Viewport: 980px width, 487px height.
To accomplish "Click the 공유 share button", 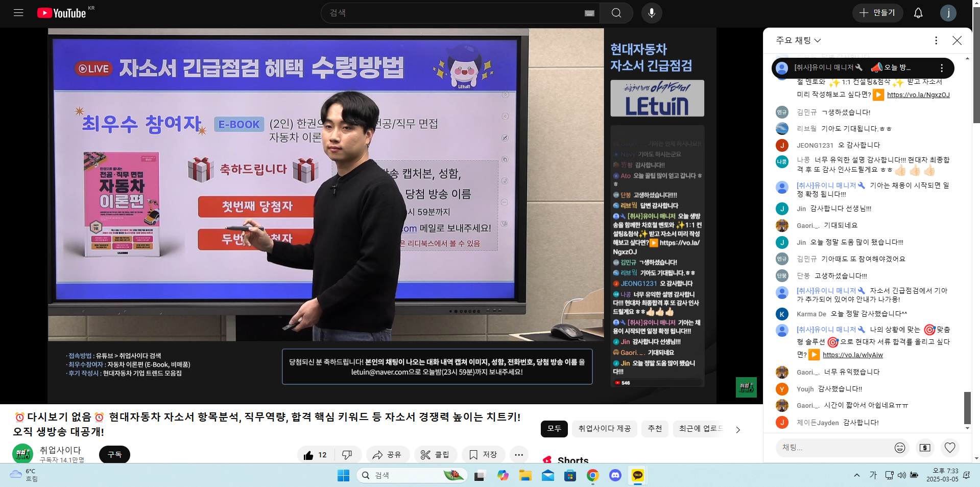I will click(387, 455).
